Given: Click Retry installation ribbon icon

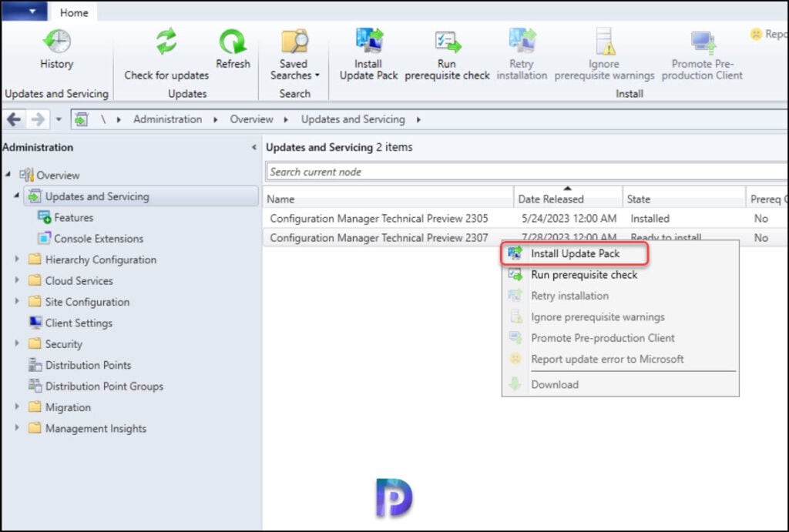Looking at the screenshot, I should click(522, 40).
